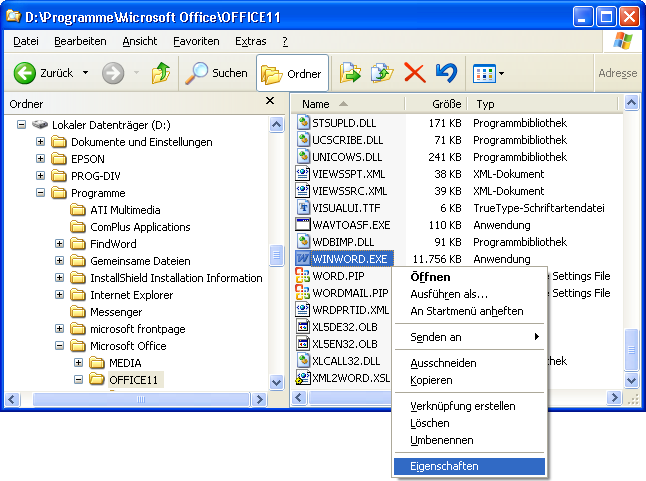Click the Zurück back arrow icon
This screenshot has width=646, height=481.
pos(24,73)
